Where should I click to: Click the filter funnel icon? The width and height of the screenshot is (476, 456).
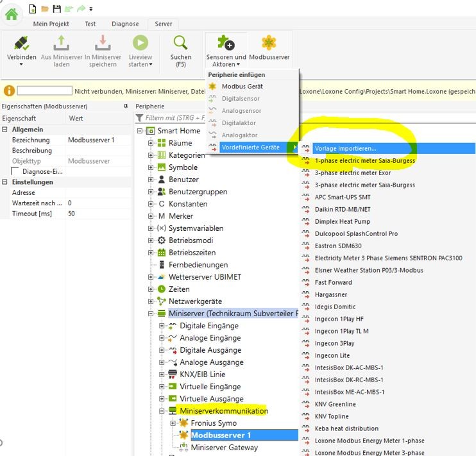[x=139, y=118]
